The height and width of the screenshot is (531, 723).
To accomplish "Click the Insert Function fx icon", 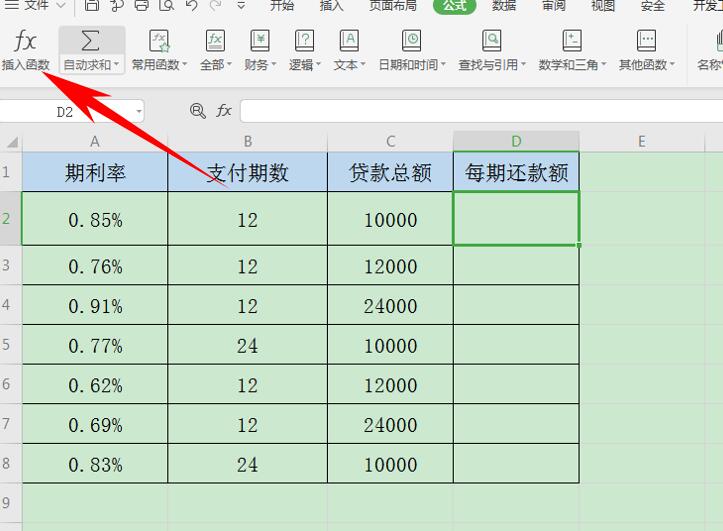I will [x=25, y=41].
